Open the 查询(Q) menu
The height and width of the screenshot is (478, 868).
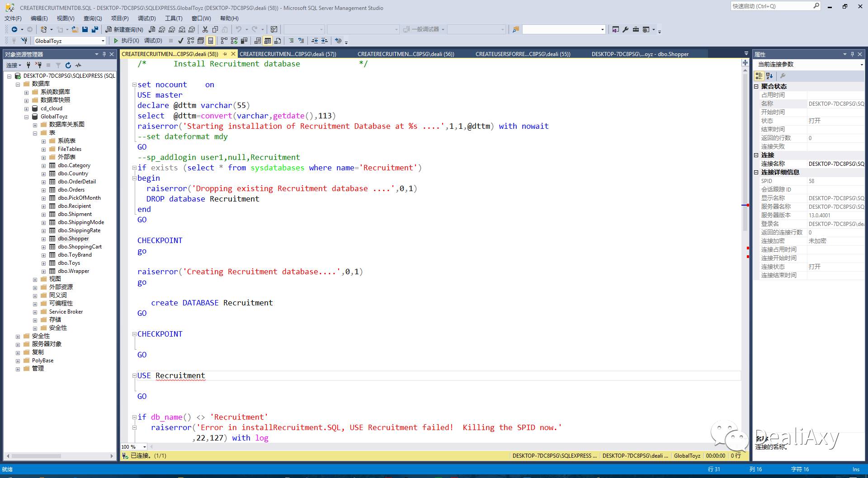tap(93, 19)
